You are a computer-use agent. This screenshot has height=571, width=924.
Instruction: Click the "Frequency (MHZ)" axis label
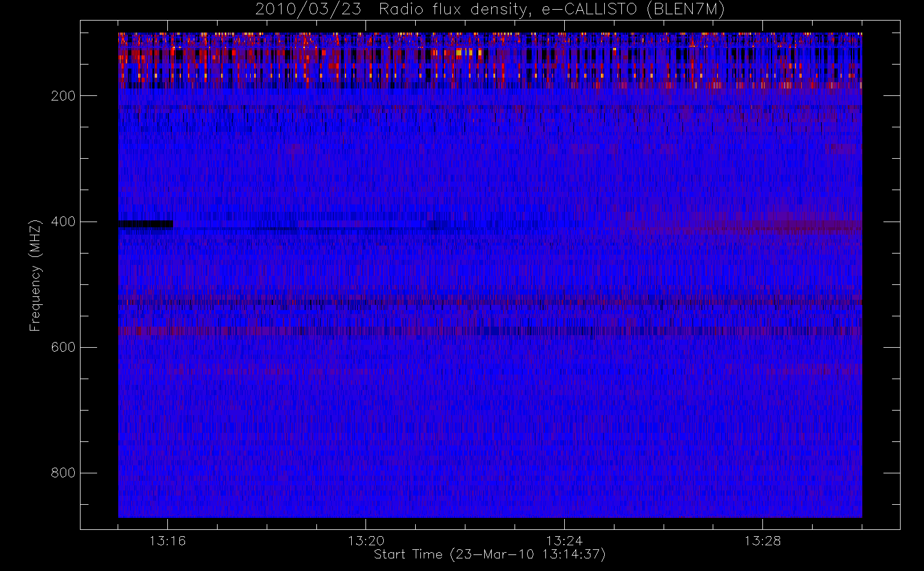pos(35,275)
